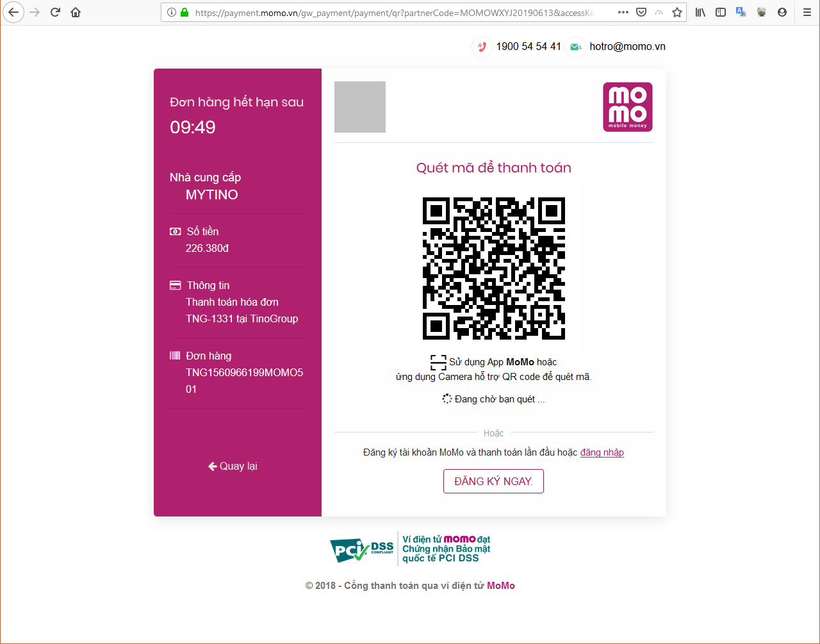Click the Đơn hàng hết hạn sau label
820x644 pixels.
click(x=237, y=102)
